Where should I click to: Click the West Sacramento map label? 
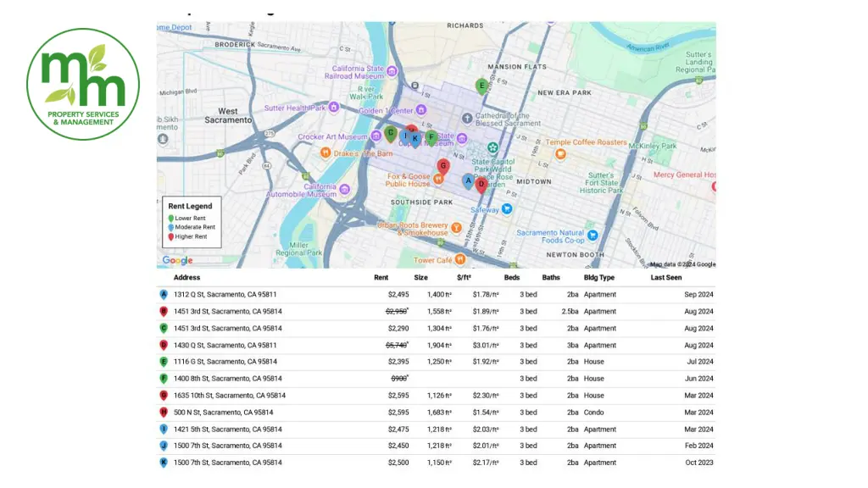[228, 115]
